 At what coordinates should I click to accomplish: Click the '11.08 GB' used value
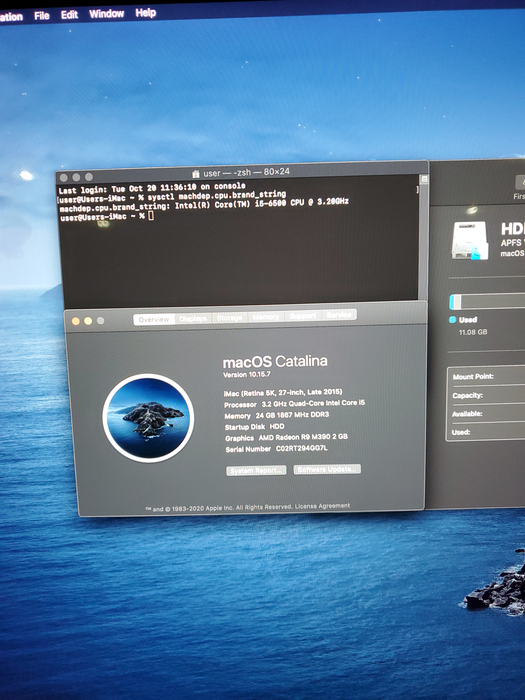point(473,332)
